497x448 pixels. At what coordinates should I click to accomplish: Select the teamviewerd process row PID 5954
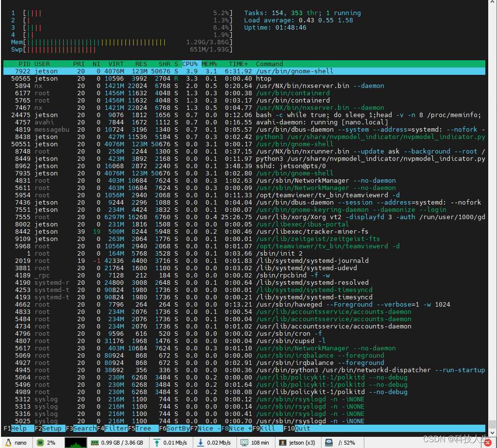click(x=244, y=195)
